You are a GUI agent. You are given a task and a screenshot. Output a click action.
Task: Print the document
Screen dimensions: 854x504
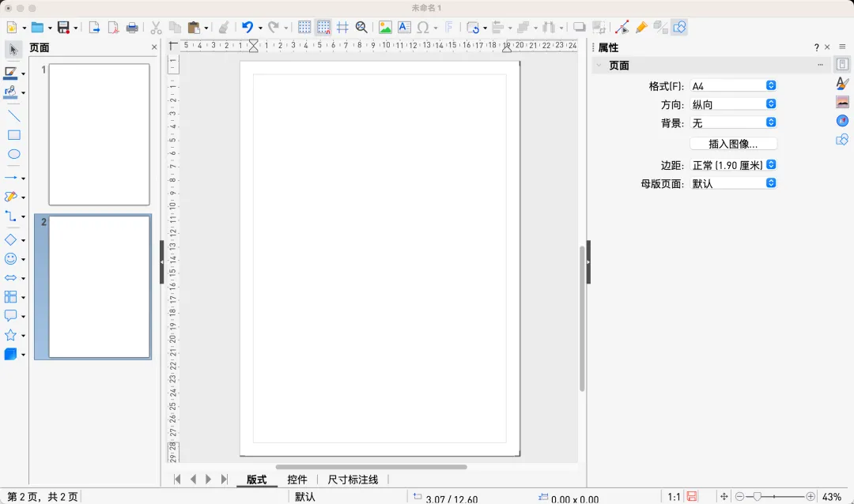(x=132, y=27)
